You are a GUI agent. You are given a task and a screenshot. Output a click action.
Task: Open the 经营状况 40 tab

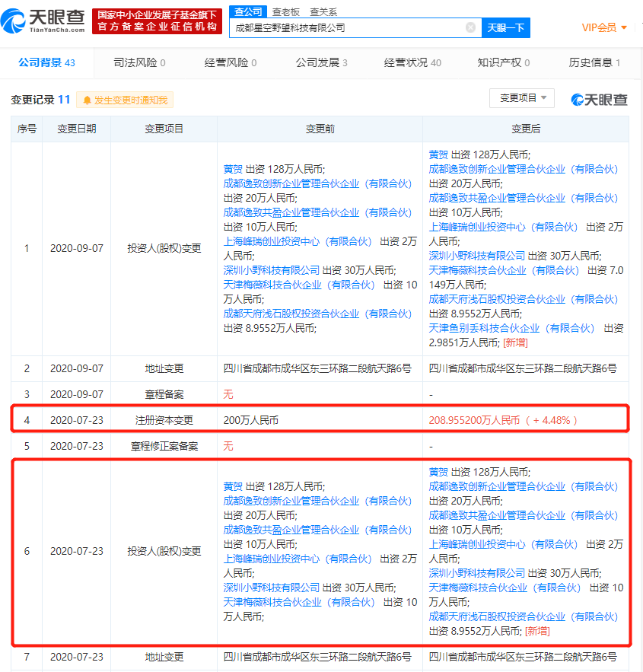tap(412, 62)
